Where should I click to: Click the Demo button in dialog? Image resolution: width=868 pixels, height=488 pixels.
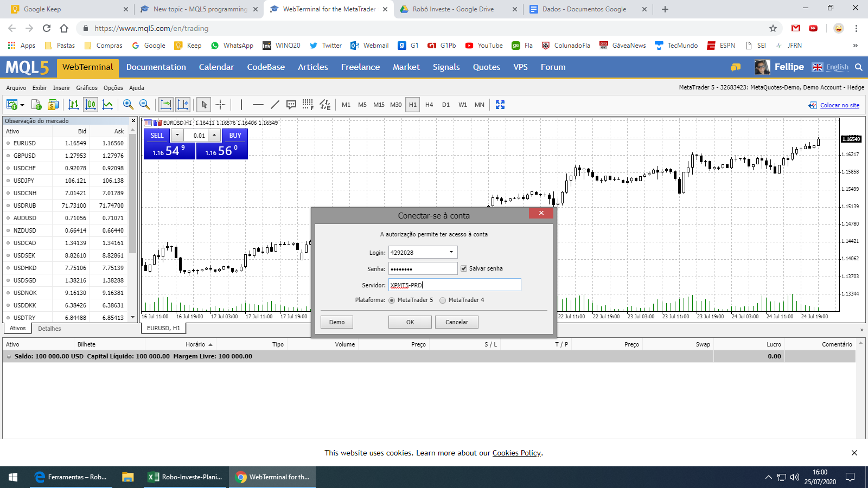337,322
